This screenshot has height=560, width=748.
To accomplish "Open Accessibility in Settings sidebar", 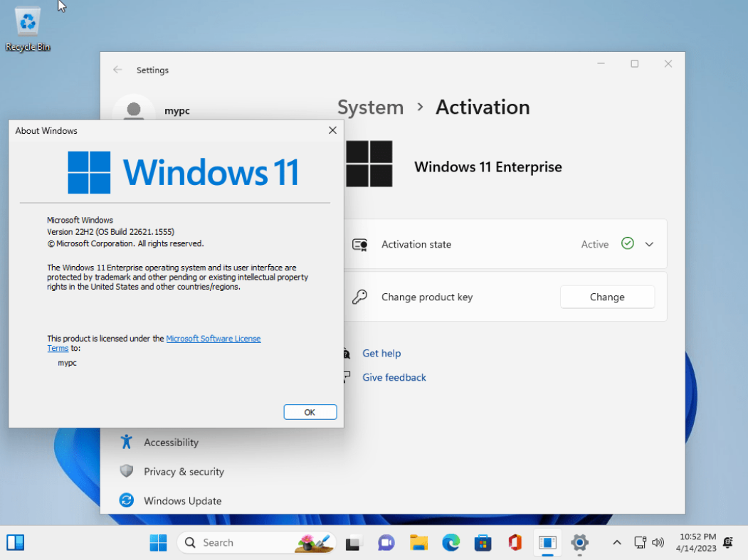I will 171,443.
